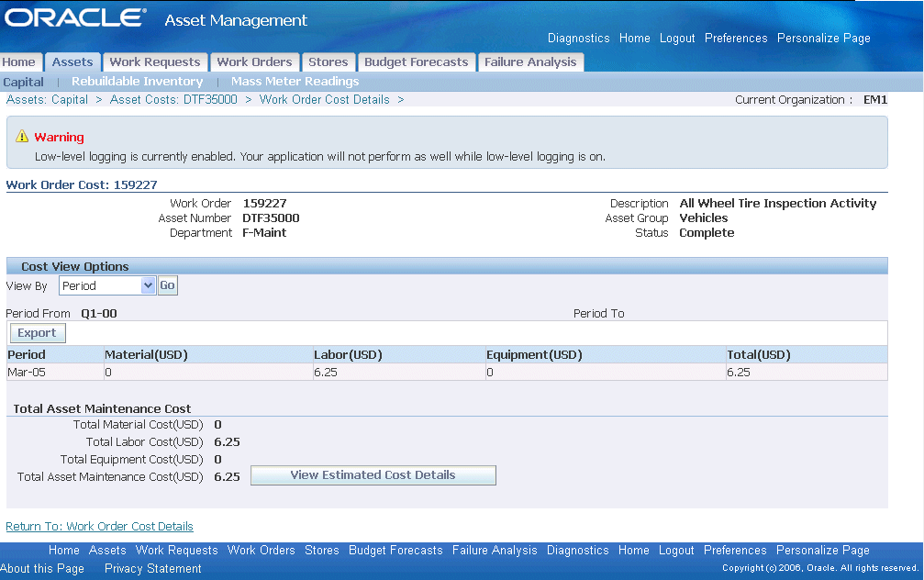Click the F-Maint department value
Screen dimensions: 924x580
(x=264, y=233)
